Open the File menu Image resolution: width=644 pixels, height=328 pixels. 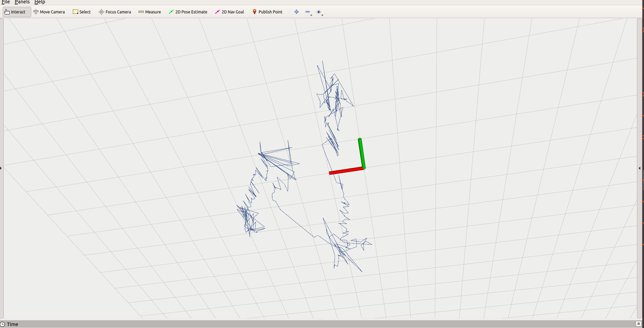click(x=5, y=2)
